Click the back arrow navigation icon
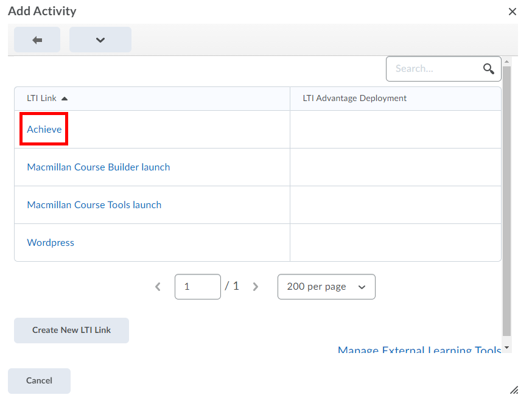Viewport: 532px width, 406px height. click(x=37, y=39)
